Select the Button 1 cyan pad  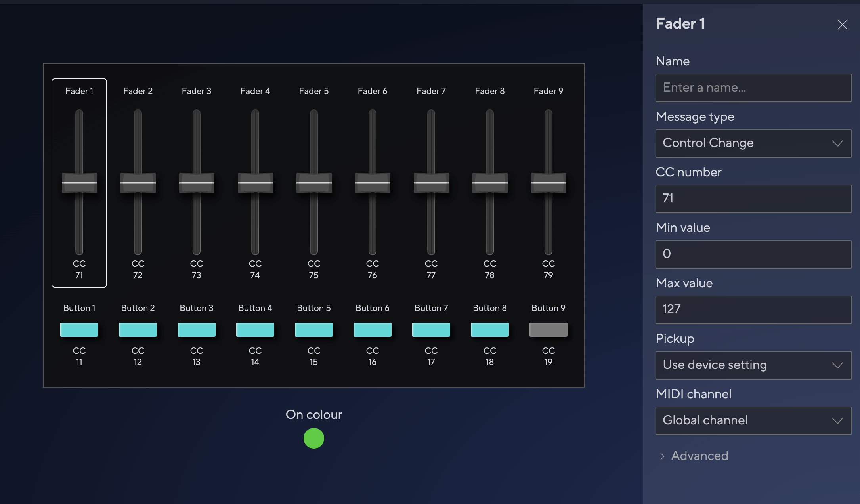click(x=79, y=330)
